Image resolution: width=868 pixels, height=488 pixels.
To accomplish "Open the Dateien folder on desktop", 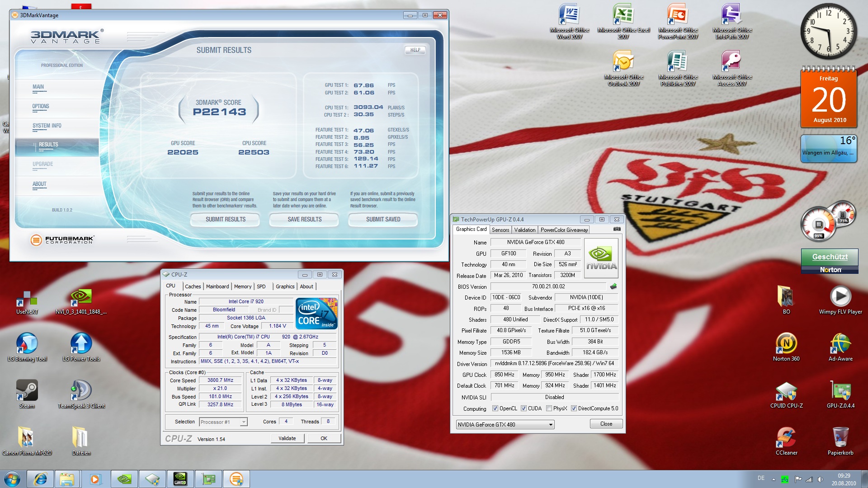I will pyautogui.click(x=81, y=441).
